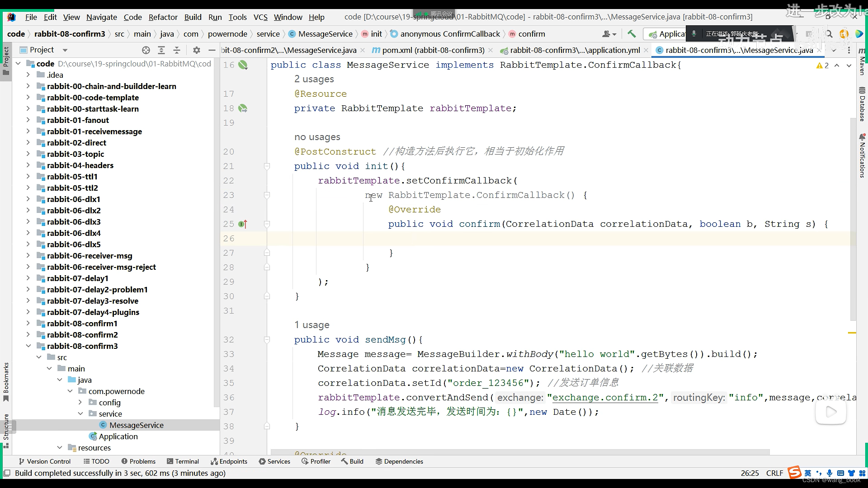Open the Database tool window
The height and width of the screenshot is (488, 868).
862,104
